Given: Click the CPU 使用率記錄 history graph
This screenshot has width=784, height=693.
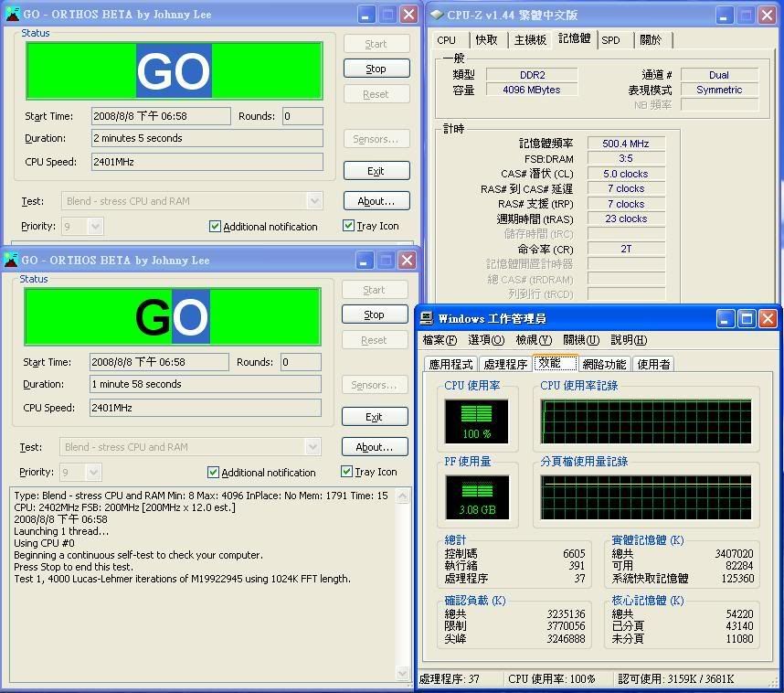Looking at the screenshot, I should [646, 421].
